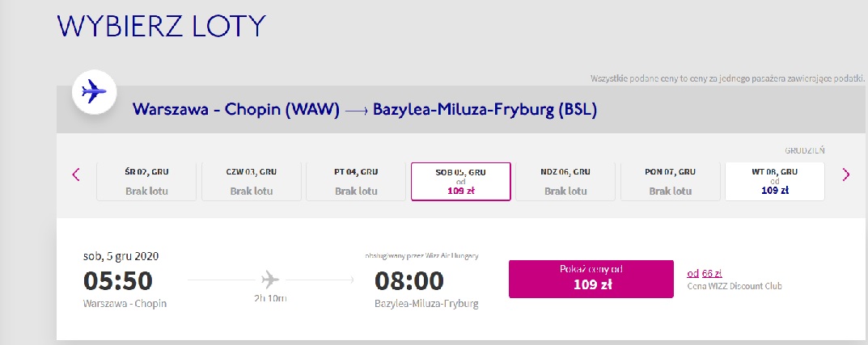This screenshot has width=868, height=345.
Task: Click the WYBIERZ LOTY page title
Action: tap(161, 26)
